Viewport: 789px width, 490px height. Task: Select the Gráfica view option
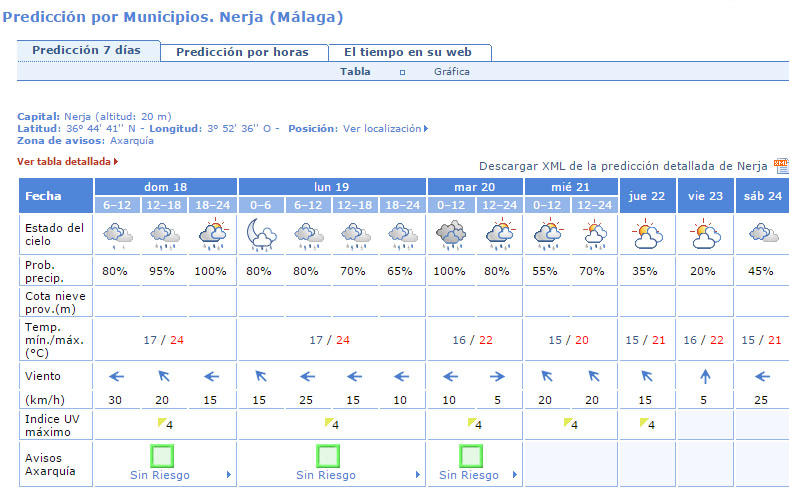click(x=451, y=72)
